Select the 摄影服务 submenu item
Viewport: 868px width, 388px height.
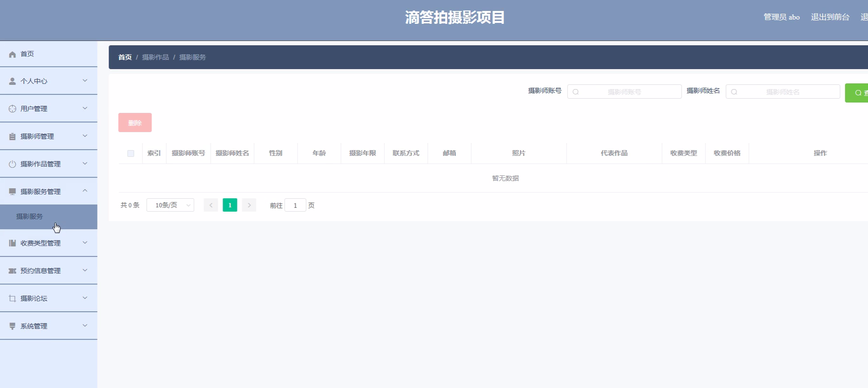(x=30, y=216)
